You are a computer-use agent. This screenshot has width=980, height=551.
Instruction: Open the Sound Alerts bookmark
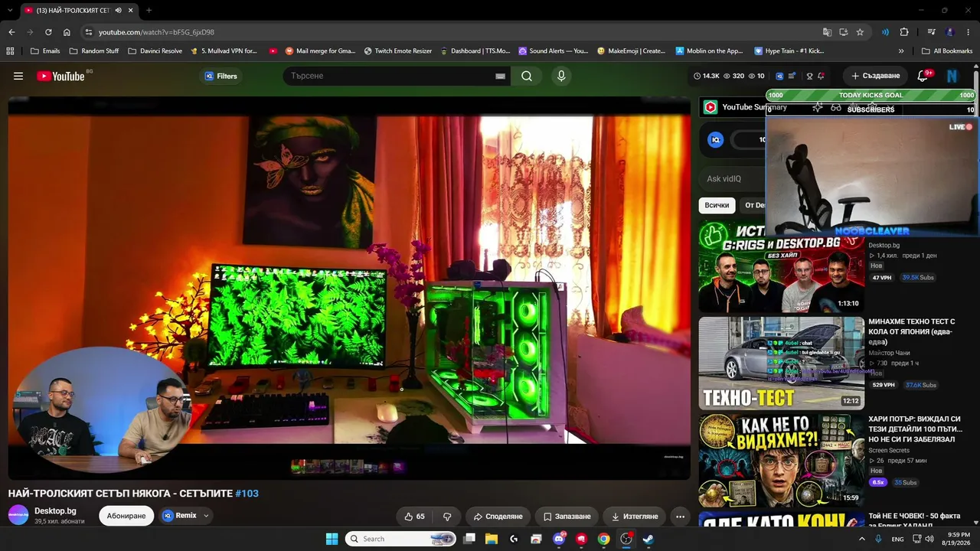tap(554, 51)
